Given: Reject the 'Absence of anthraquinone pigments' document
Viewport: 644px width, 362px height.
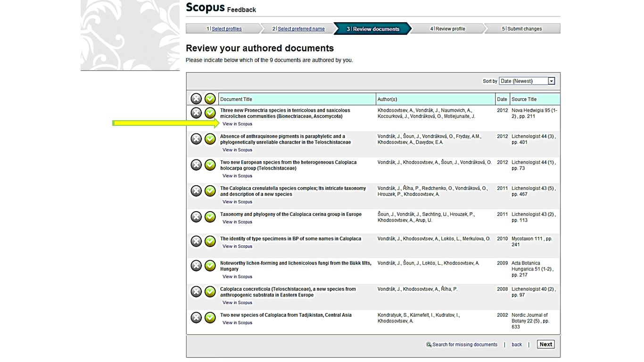Looking at the screenshot, I should [196, 139].
